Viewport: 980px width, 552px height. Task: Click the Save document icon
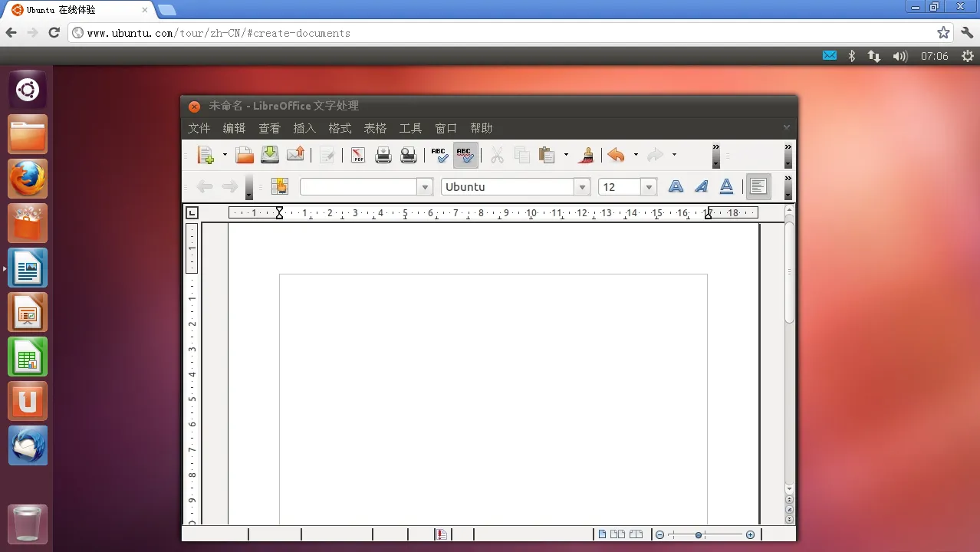point(270,155)
